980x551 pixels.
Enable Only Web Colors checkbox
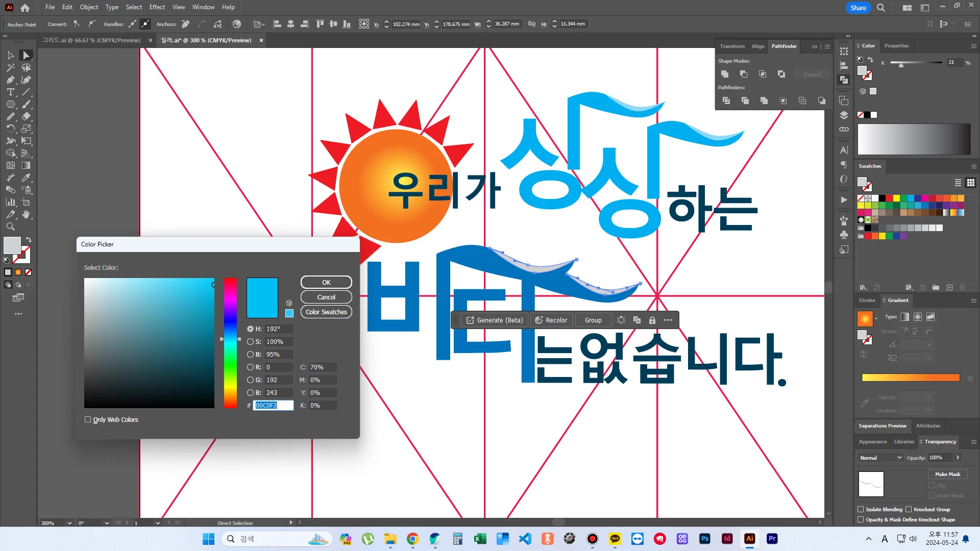click(88, 420)
